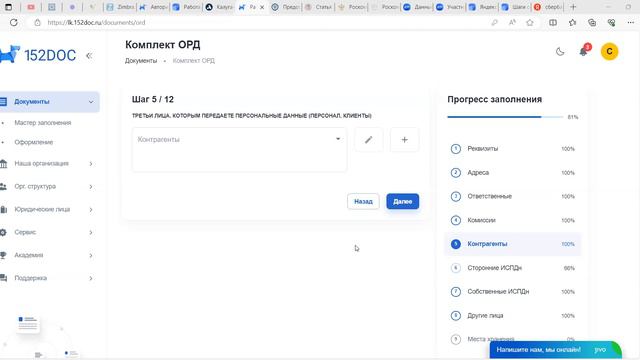Collapse the Документы chevron arrow
Screen dimensions: 640x360
(x=91, y=102)
